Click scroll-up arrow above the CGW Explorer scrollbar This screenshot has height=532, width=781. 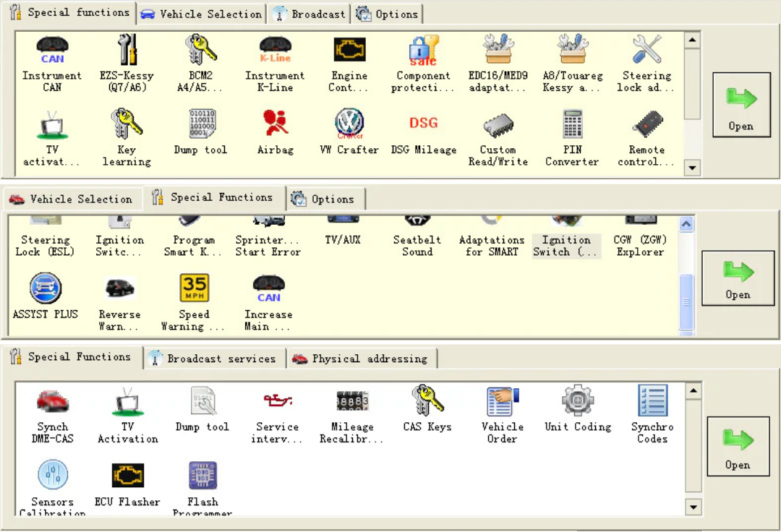(x=687, y=224)
